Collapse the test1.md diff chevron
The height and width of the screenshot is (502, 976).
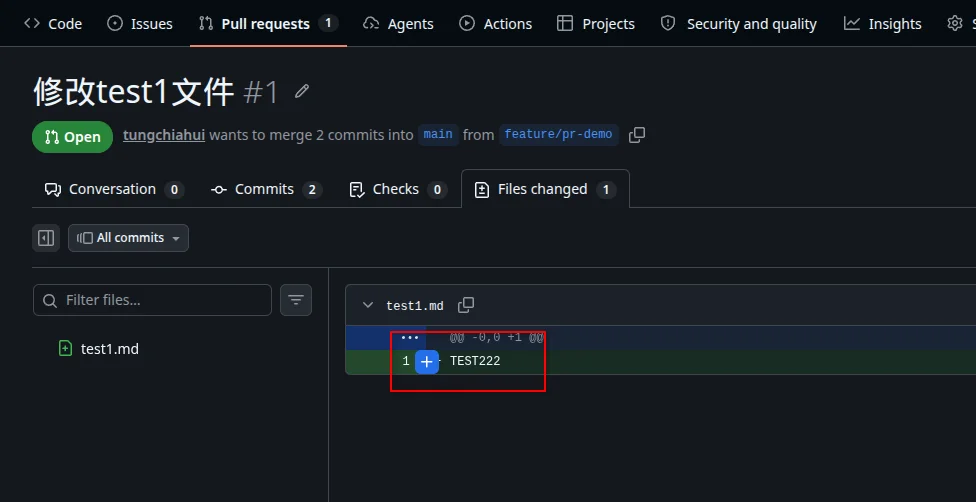[x=368, y=305]
